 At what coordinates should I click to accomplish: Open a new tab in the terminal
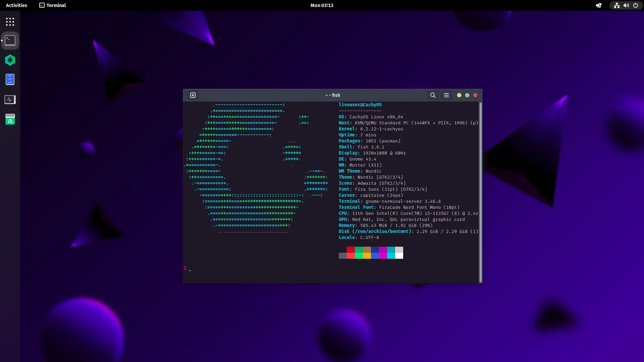(x=193, y=95)
